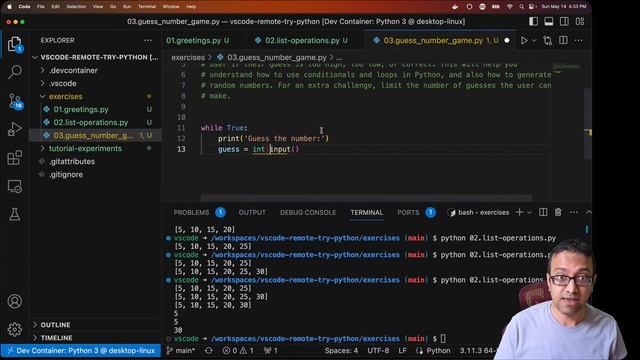The width and height of the screenshot is (640, 360).
Task: Select Python language mode in status bar
Action: coord(438,351)
